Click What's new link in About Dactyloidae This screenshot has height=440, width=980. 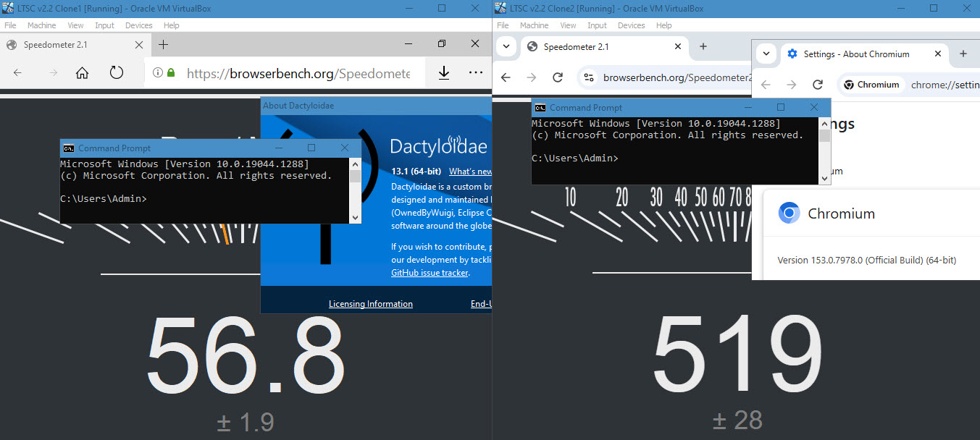click(x=470, y=172)
